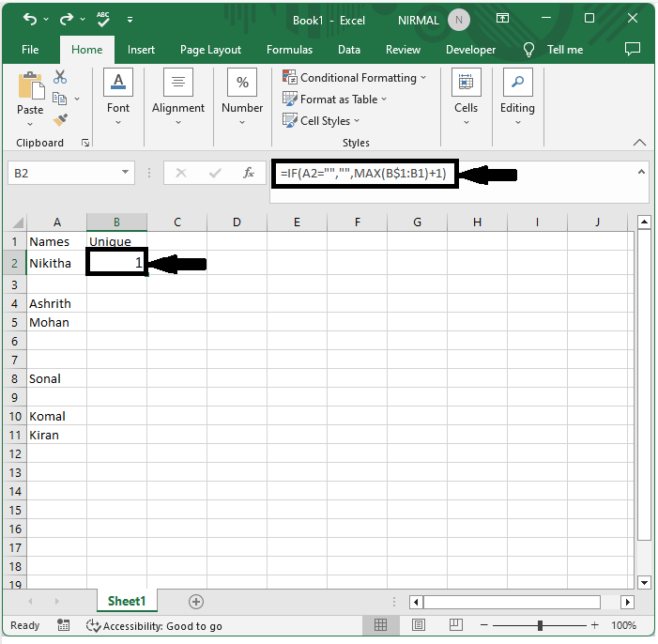Select row 4 header
This screenshot has width=658, height=644.
pyautogui.click(x=15, y=303)
